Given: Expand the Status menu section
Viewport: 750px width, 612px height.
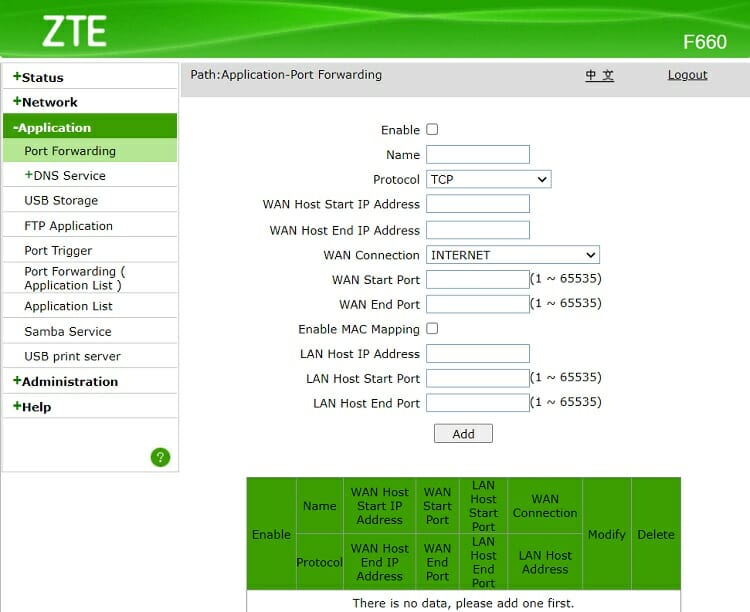Looking at the screenshot, I should [x=38, y=77].
